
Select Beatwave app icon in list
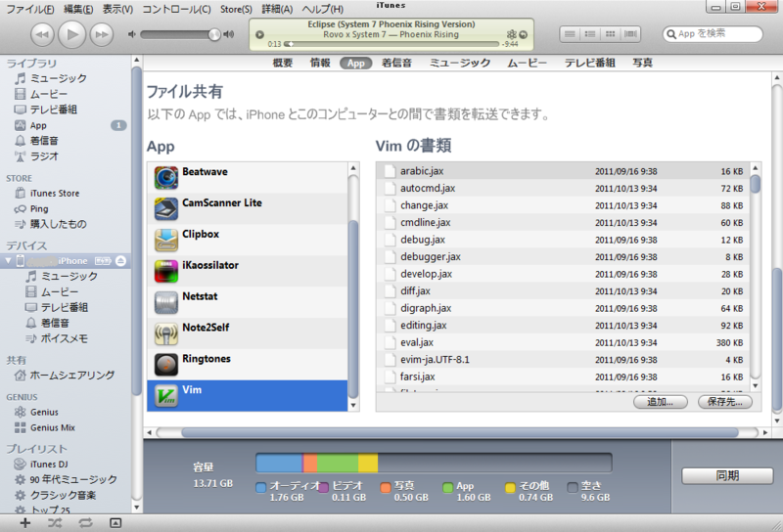point(166,178)
